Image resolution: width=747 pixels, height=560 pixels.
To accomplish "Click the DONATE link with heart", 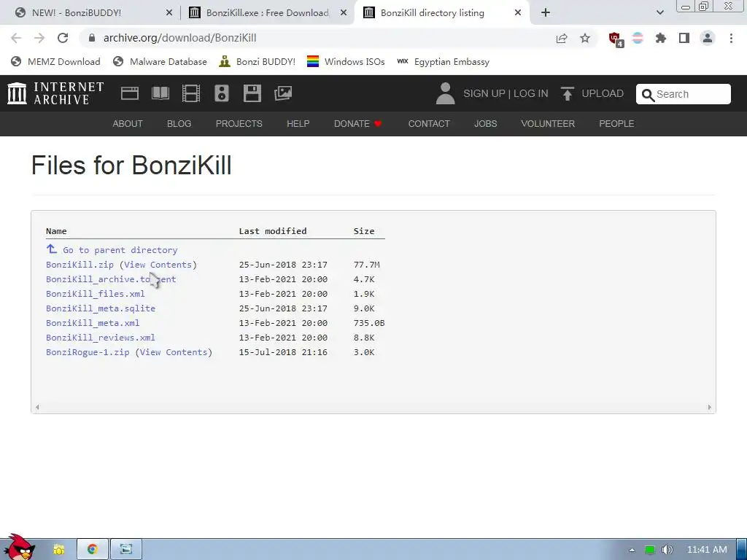I will 357,124.
